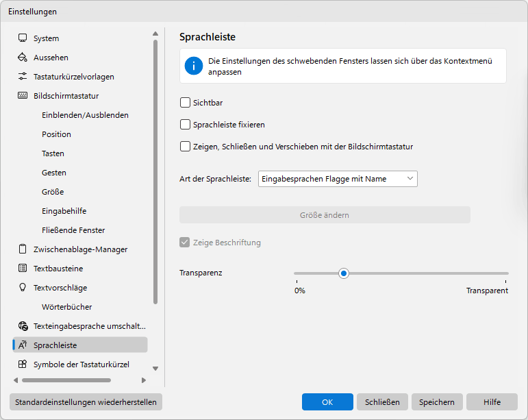Click Standardeinstellungen wiederherstellen button

pyautogui.click(x=86, y=402)
